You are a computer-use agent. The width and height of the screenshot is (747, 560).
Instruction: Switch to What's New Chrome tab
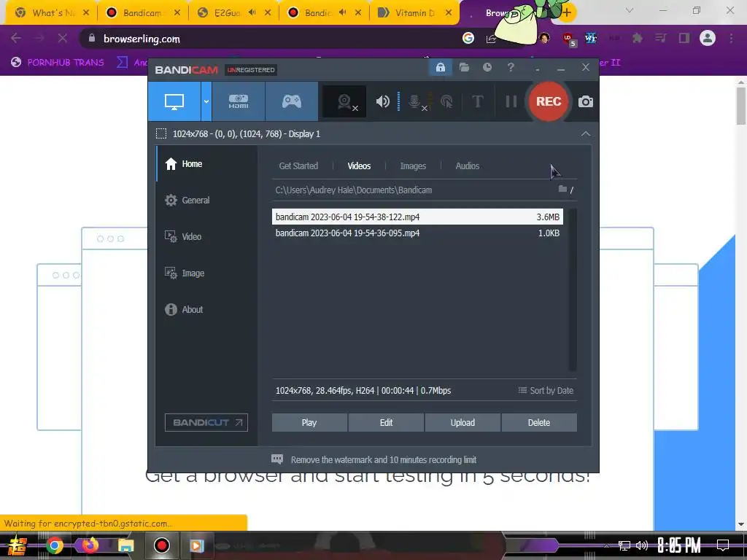[52, 13]
